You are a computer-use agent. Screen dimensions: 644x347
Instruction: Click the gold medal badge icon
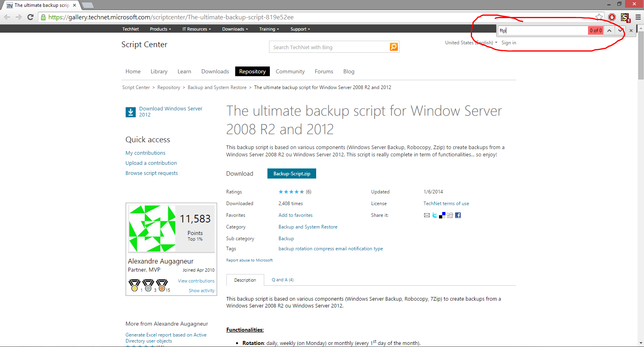[x=135, y=285]
